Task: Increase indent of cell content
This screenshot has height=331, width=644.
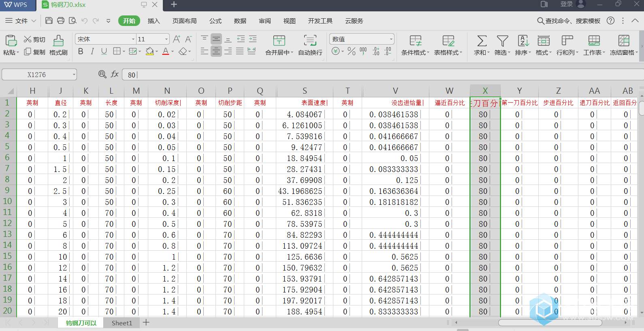Action: tap(253, 39)
